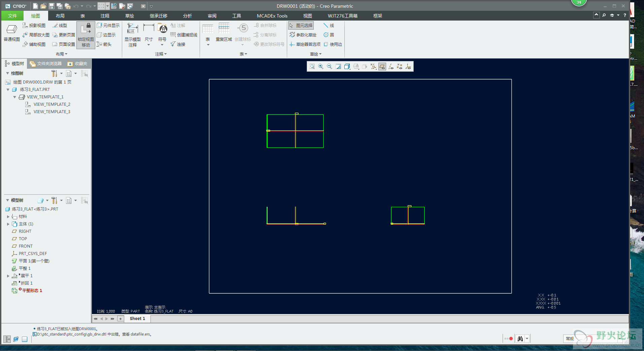Click the Undo arrow icon
The height and width of the screenshot is (351, 644).
76,6
